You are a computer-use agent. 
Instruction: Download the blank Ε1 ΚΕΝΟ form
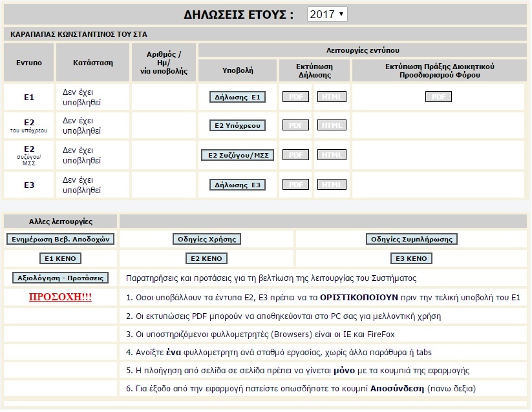[x=61, y=258]
